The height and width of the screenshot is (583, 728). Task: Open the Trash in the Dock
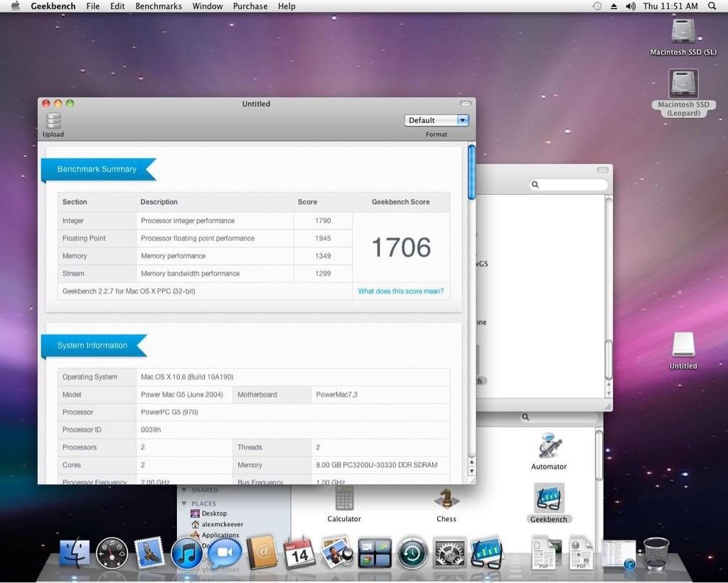tap(655, 553)
